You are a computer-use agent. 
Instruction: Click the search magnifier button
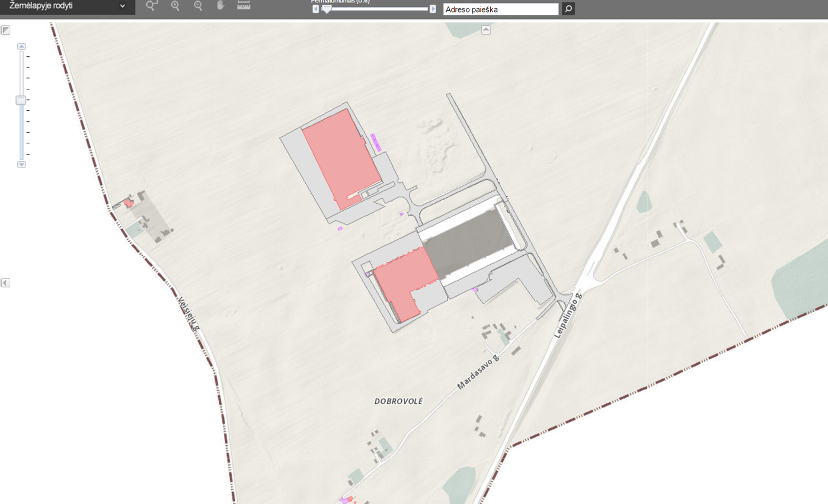pyautogui.click(x=568, y=9)
